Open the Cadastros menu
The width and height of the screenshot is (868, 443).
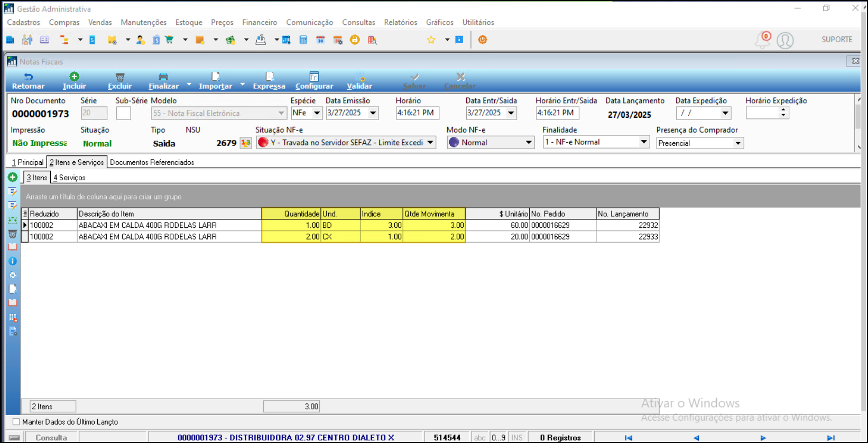coord(23,22)
